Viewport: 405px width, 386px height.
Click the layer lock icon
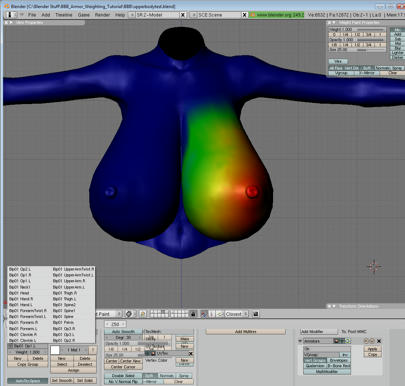tap(193, 314)
